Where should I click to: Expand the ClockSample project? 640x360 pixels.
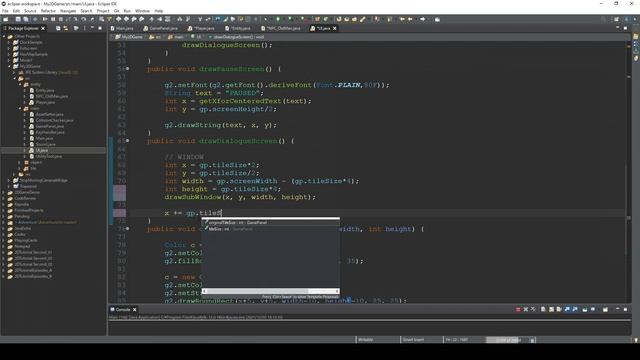click(x=9, y=42)
